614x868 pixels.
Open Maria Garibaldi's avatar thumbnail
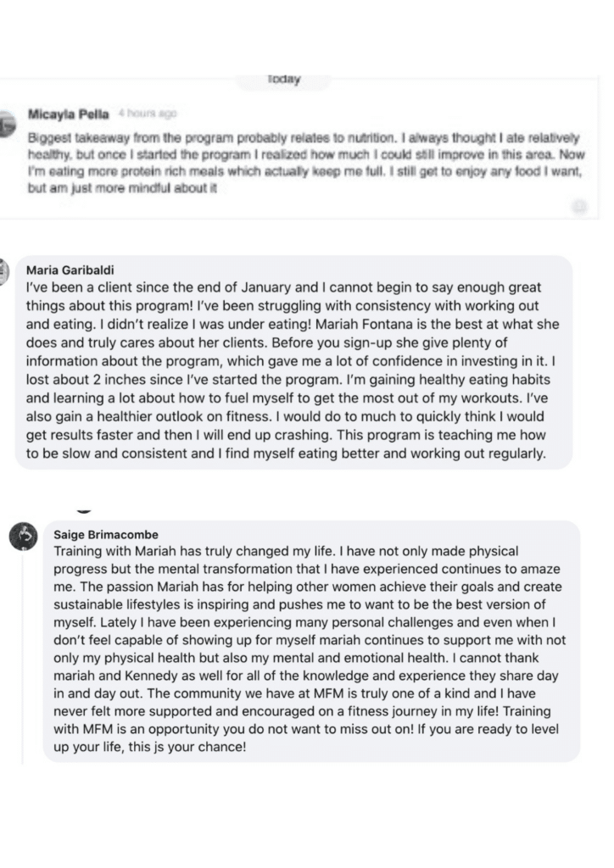pos(4,272)
